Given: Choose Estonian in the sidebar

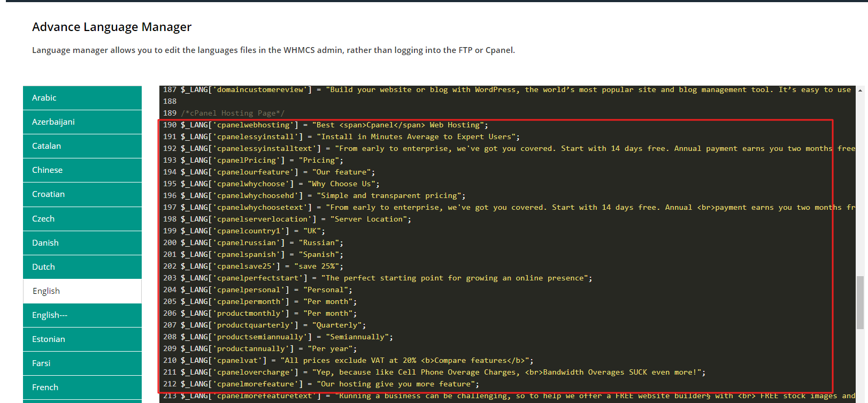Looking at the screenshot, I should click(82, 339).
